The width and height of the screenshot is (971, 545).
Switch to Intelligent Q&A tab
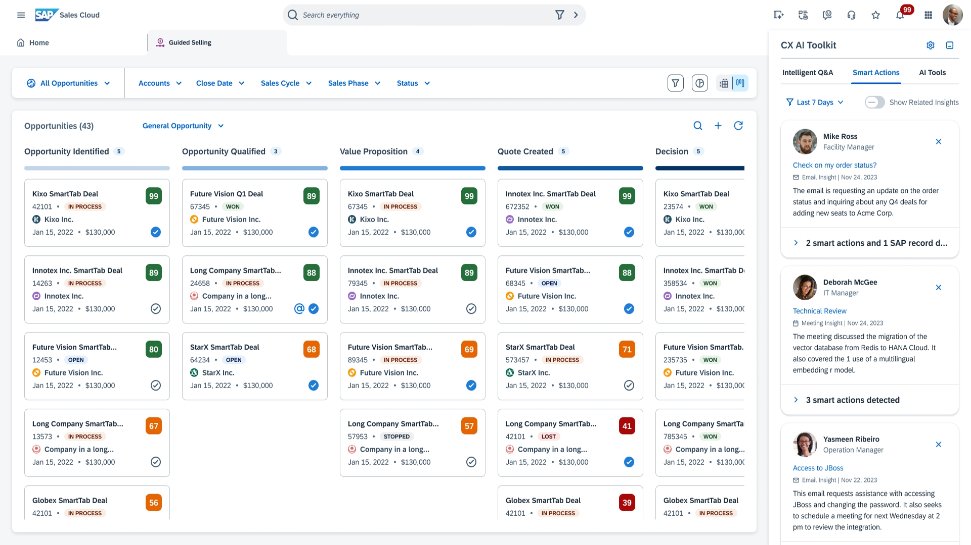click(808, 72)
